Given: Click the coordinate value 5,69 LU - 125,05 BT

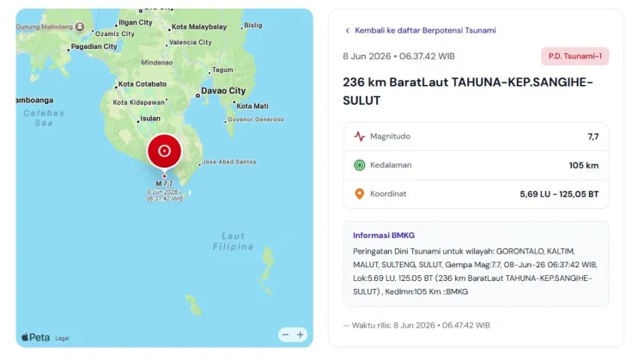Looking at the screenshot, I should point(559,194).
